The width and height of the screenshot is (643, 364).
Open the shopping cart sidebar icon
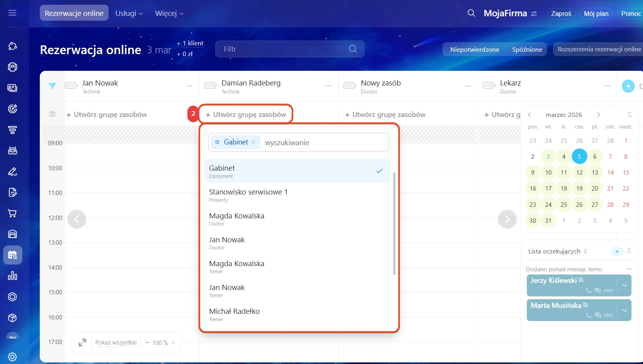(x=12, y=213)
